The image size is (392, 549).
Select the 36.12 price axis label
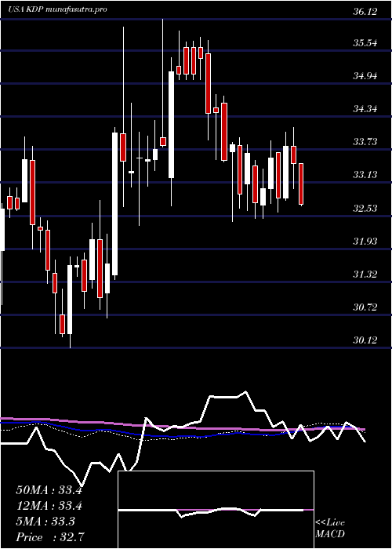tap(365, 12)
